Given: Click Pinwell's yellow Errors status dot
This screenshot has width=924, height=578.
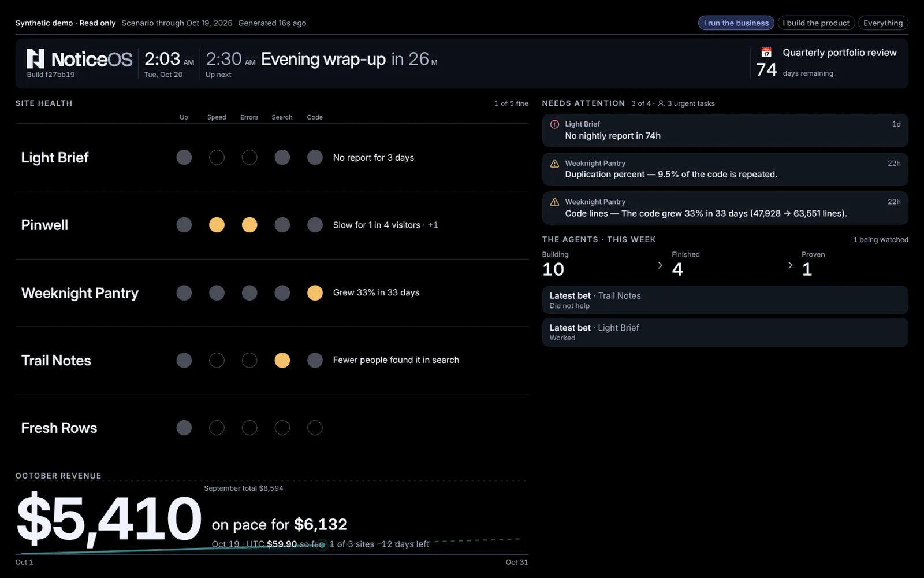Looking at the screenshot, I should (x=249, y=225).
